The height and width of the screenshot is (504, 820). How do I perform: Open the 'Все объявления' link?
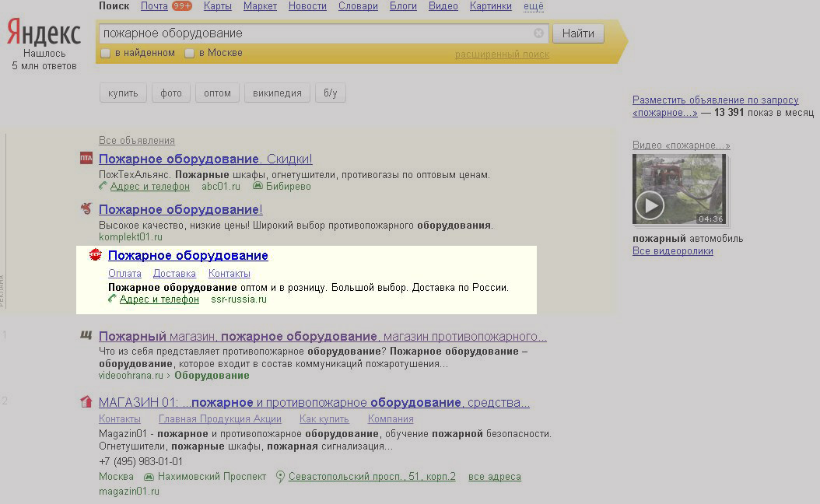click(x=137, y=141)
